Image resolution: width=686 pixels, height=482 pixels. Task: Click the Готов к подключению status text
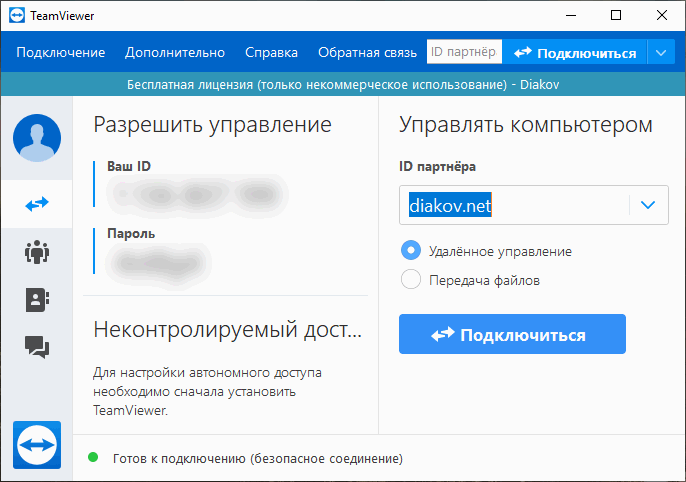(258, 458)
